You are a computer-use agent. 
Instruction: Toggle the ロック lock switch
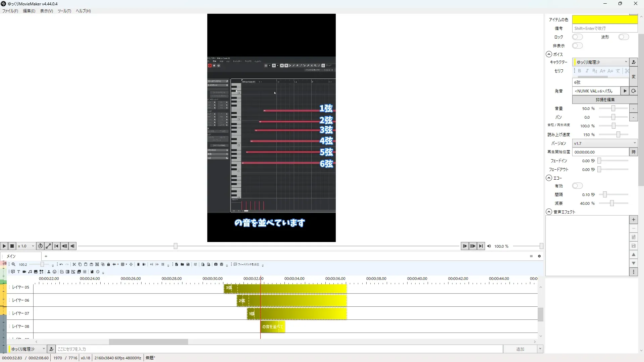coord(577,37)
